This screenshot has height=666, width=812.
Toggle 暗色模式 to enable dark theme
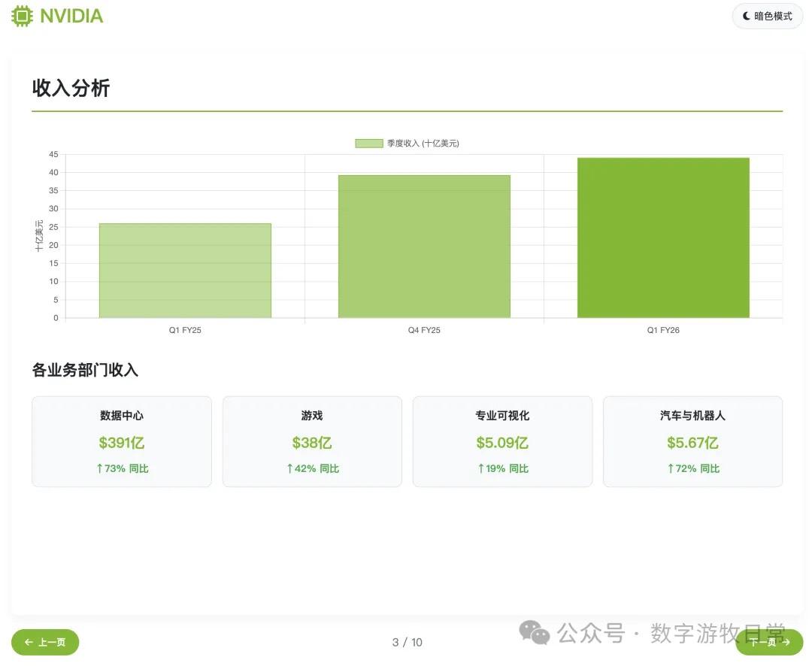tap(767, 16)
